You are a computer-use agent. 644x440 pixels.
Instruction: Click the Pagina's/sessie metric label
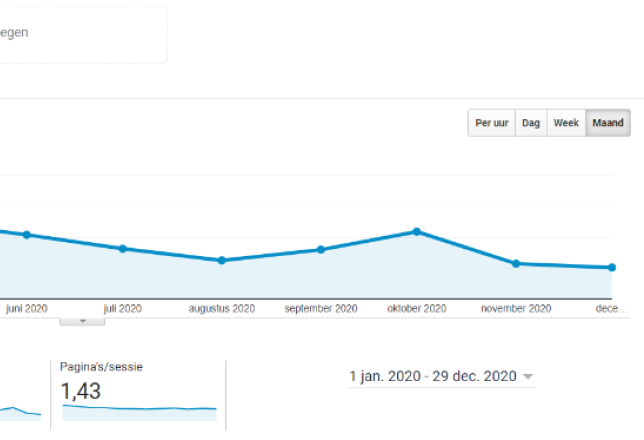(101, 367)
